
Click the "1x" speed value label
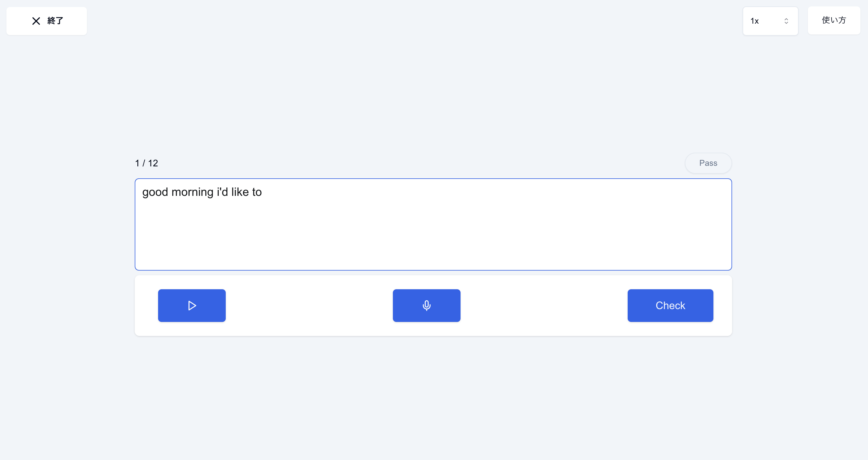[x=755, y=21]
